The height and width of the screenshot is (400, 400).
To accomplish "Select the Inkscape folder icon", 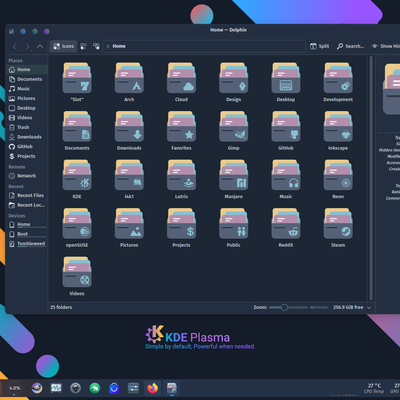I will click(x=338, y=127).
